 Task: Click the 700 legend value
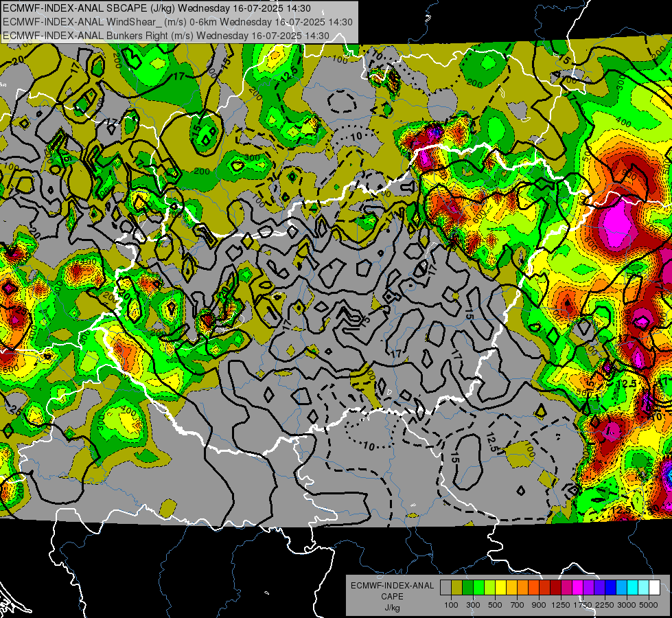tap(518, 605)
